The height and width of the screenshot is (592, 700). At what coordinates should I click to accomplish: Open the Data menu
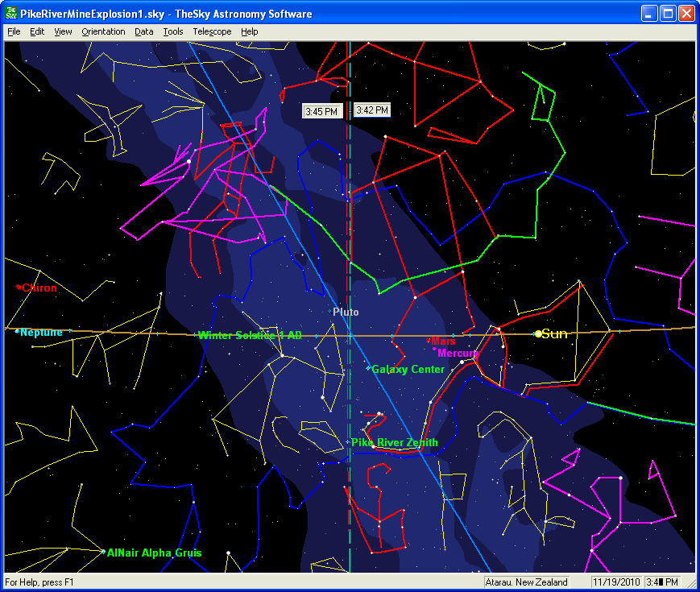(144, 31)
